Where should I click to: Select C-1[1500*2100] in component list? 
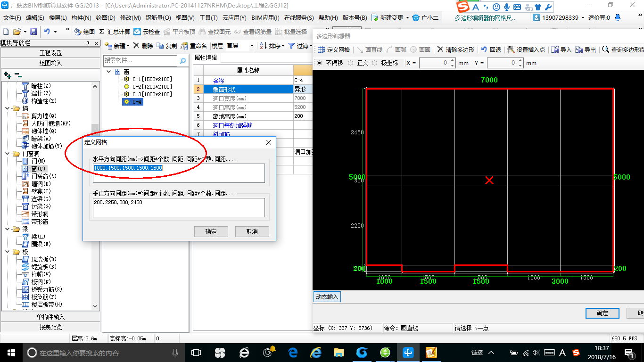point(152,79)
